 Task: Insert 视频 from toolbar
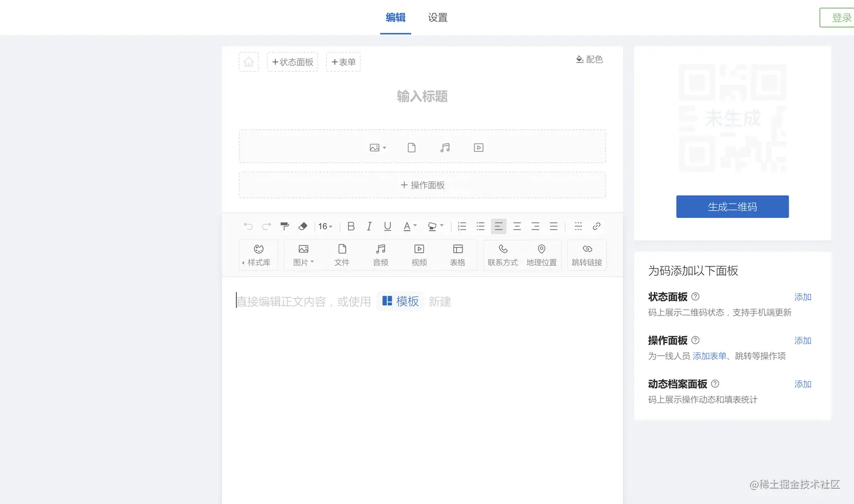click(419, 255)
